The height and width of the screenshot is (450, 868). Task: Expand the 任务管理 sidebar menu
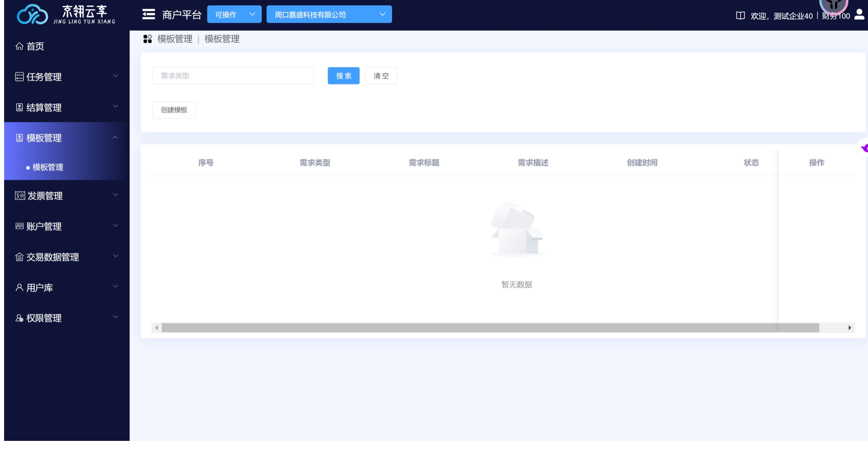(66, 77)
